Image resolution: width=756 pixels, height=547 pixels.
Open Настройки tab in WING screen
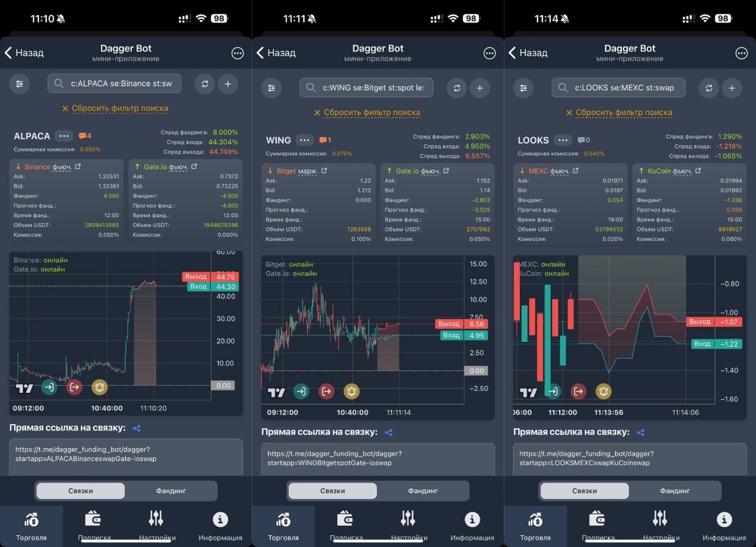pos(409,526)
